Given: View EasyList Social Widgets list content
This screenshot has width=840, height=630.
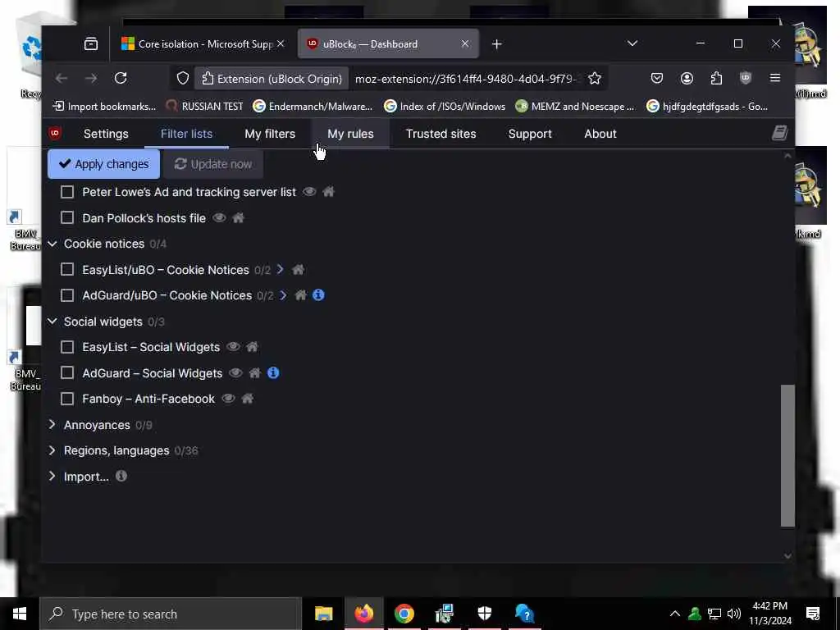Looking at the screenshot, I should tap(233, 347).
